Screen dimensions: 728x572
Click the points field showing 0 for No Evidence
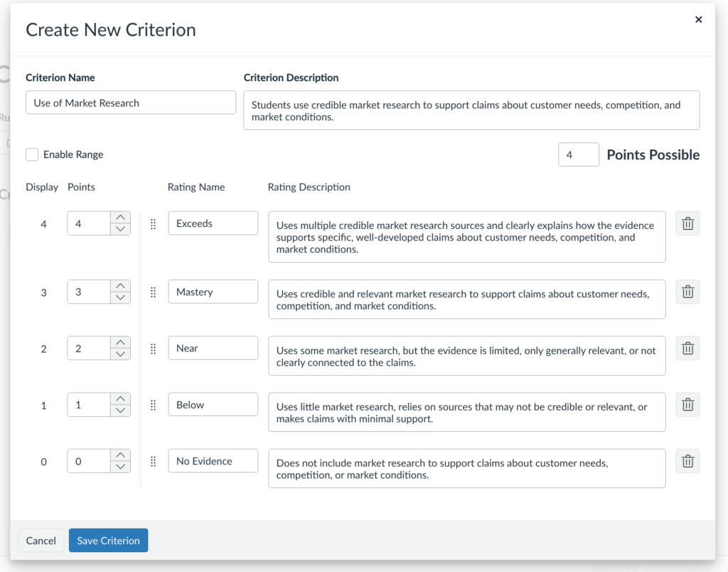[x=89, y=461]
